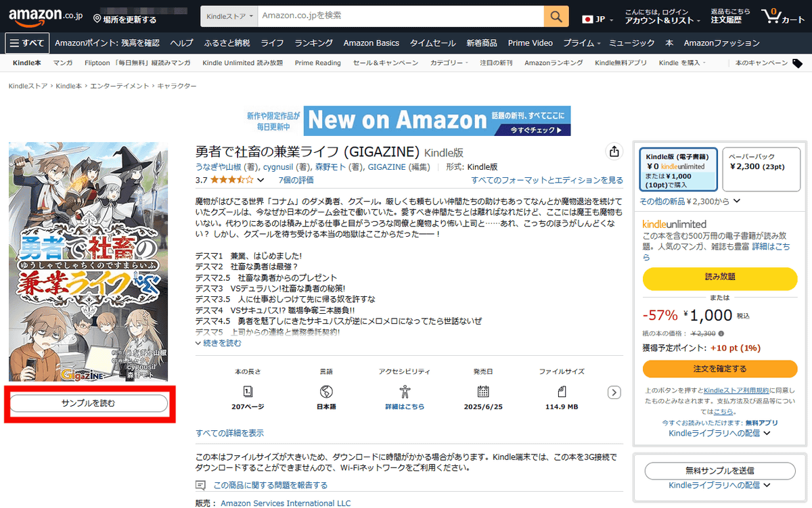Screen dimensions: 812x508
Task: Click the yellow 読み放題 button
Action: click(x=719, y=277)
